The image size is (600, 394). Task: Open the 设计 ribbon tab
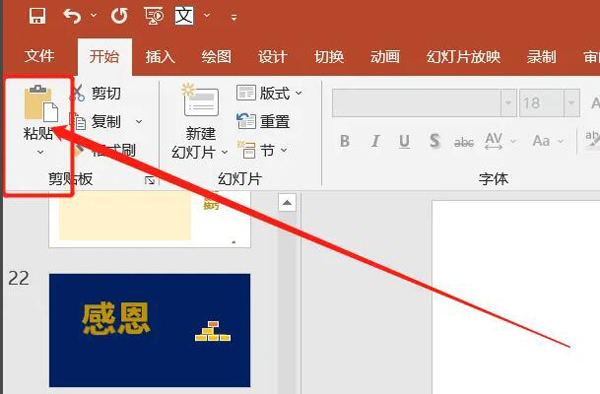(x=272, y=57)
